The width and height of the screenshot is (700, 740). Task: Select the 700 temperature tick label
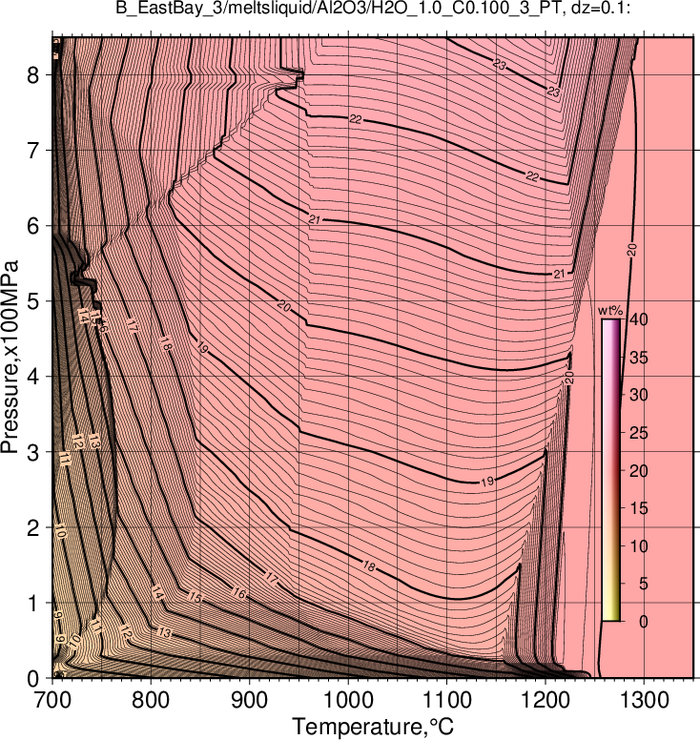52,700
